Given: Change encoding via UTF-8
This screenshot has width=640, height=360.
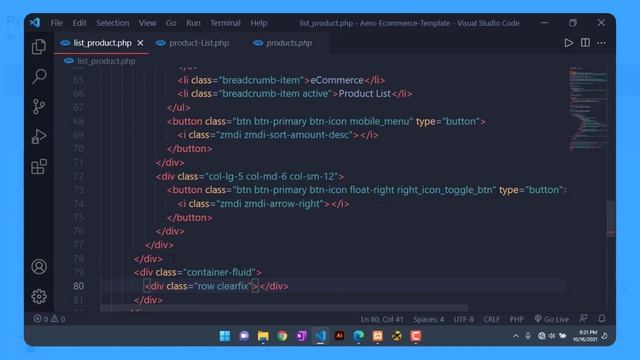Looking at the screenshot, I should tap(464, 319).
